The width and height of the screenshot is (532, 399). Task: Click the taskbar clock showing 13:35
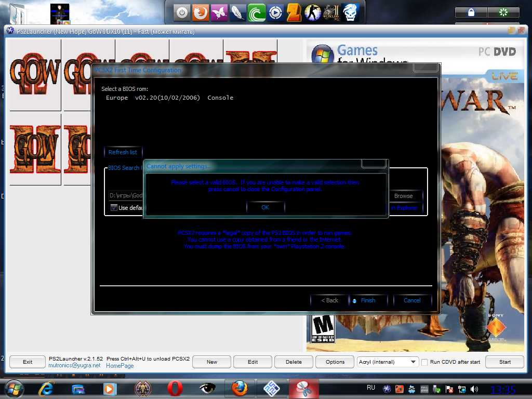(503, 390)
